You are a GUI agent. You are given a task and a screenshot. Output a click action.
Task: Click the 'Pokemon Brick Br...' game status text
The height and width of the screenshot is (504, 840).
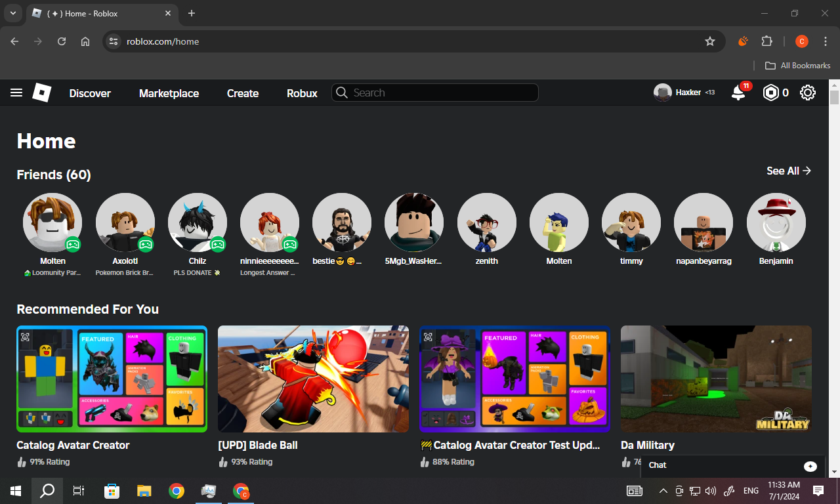click(x=124, y=272)
